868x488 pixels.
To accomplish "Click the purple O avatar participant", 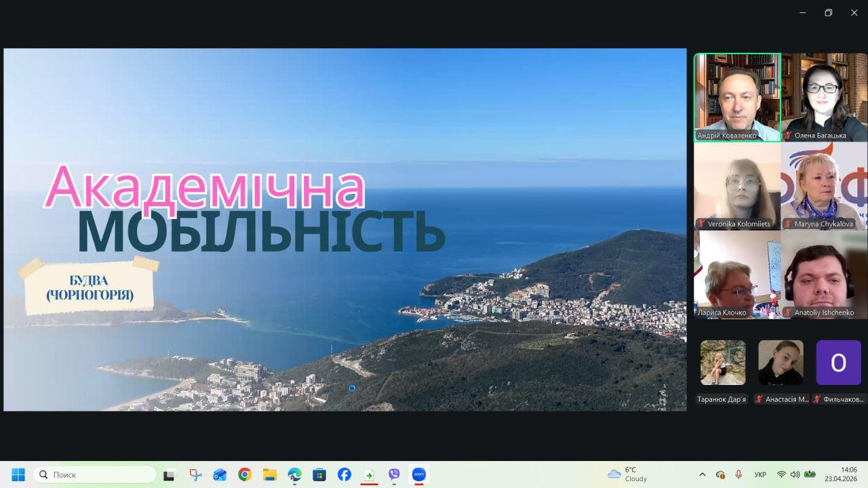I will [x=838, y=363].
